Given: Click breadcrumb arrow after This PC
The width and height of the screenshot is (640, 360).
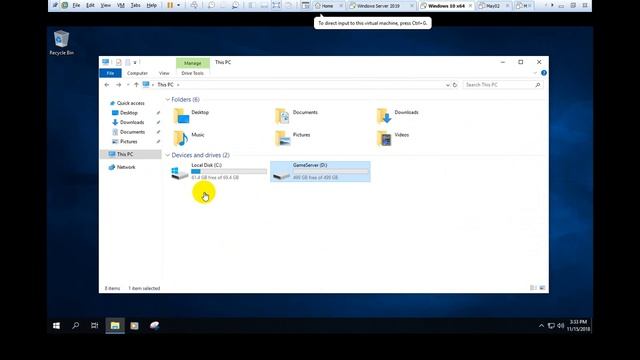Looking at the screenshot, I should pos(178,85).
